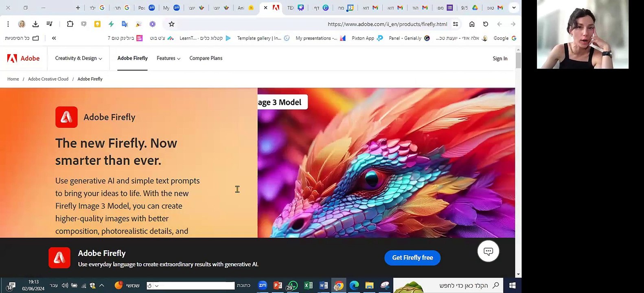Open the Windows Start menu

pyautogui.click(x=512, y=285)
